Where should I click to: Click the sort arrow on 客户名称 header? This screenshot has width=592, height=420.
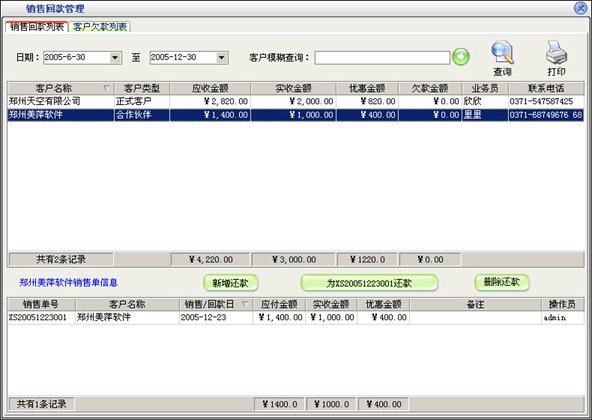click(106, 88)
